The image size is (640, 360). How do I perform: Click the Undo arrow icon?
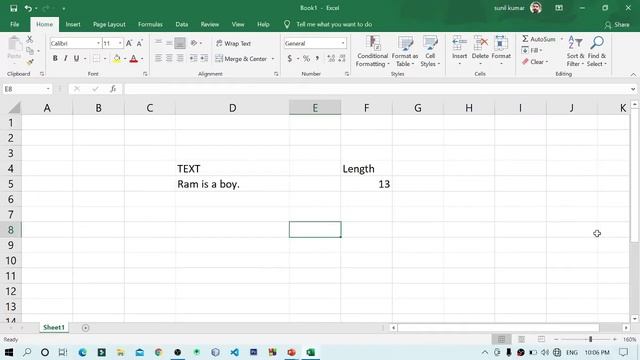pos(28,8)
